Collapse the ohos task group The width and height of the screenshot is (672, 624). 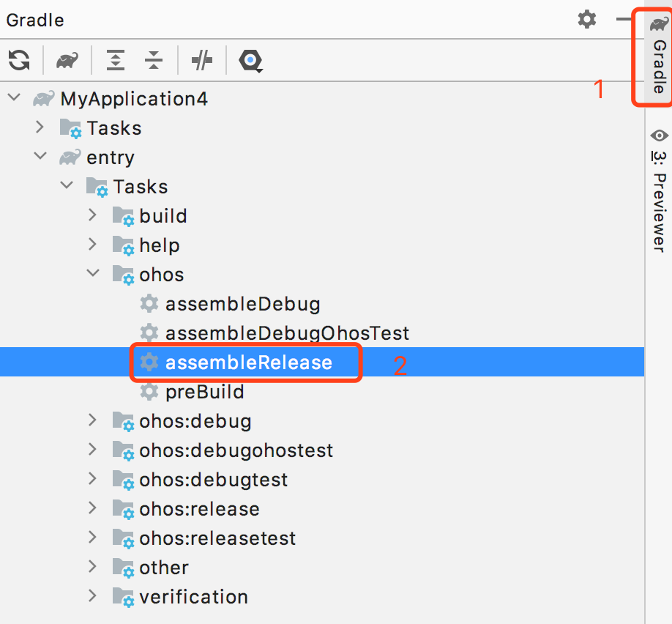click(x=92, y=275)
